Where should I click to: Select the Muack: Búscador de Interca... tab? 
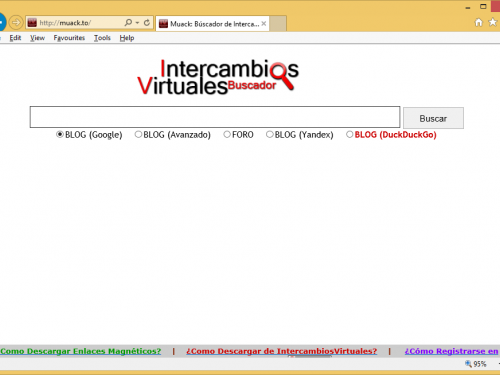tap(212, 24)
